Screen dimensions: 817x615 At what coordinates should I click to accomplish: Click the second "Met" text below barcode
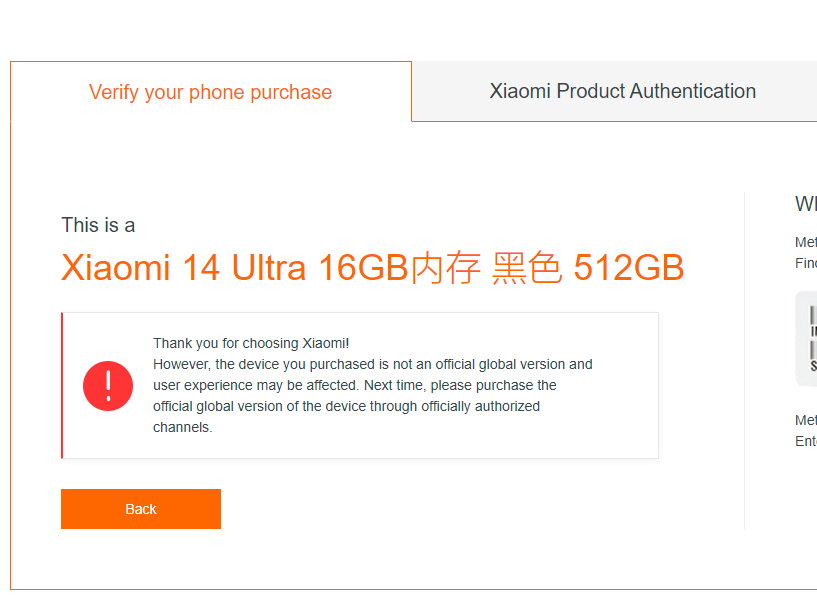[x=806, y=420]
